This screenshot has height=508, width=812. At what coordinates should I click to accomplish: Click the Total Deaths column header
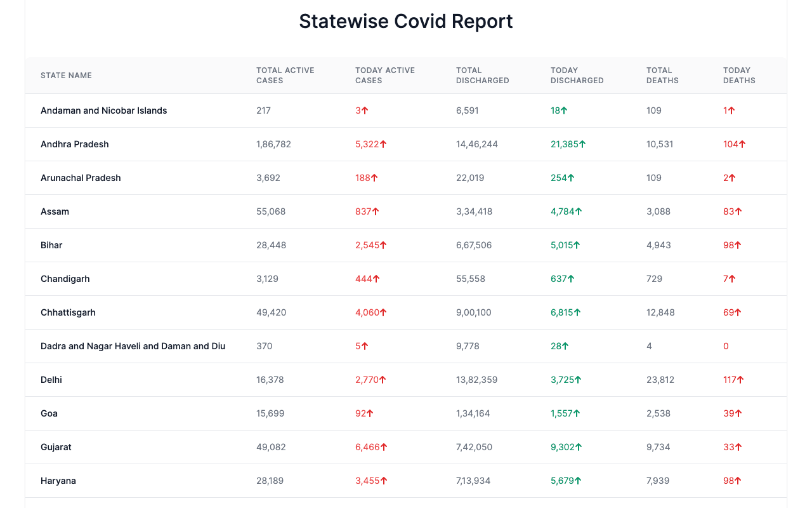[x=662, y=76]
